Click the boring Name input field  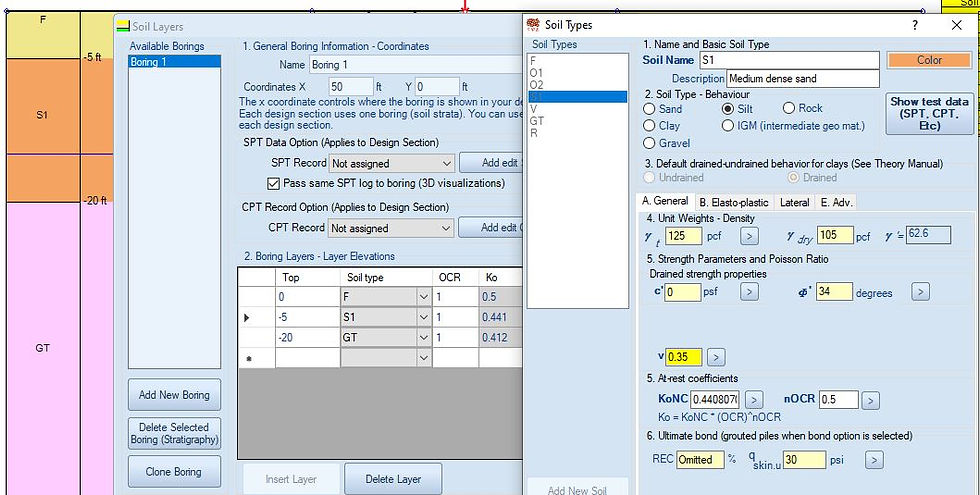click(416, 64)
